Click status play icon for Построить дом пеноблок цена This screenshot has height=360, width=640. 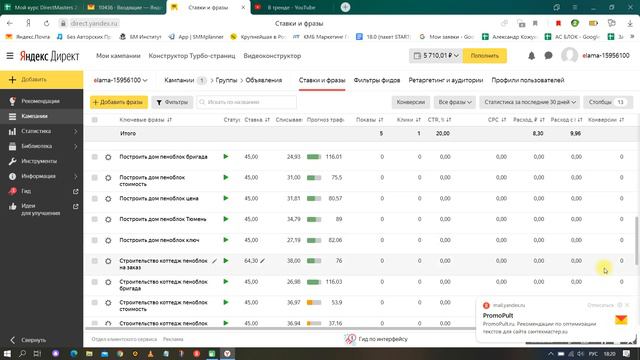coord(226,198)
